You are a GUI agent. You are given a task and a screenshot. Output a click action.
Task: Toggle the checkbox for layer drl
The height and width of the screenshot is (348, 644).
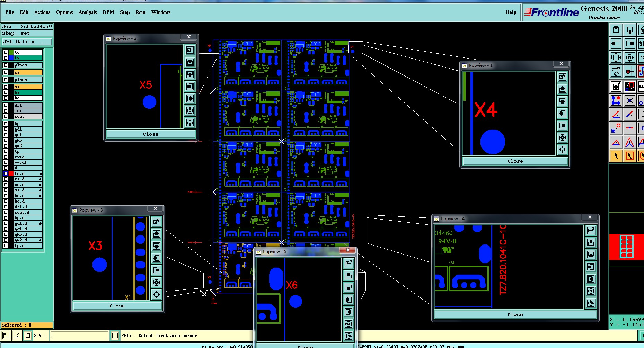point(6,105)
